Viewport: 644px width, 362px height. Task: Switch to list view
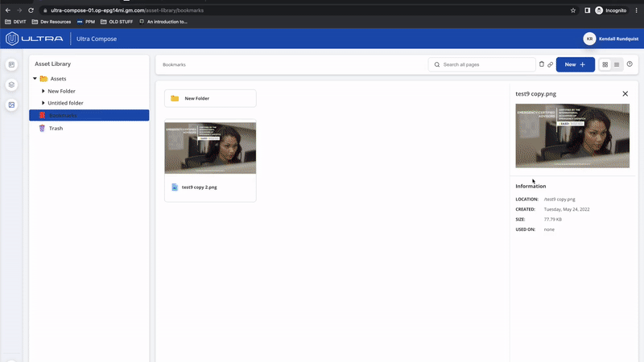tap(617, 64)
